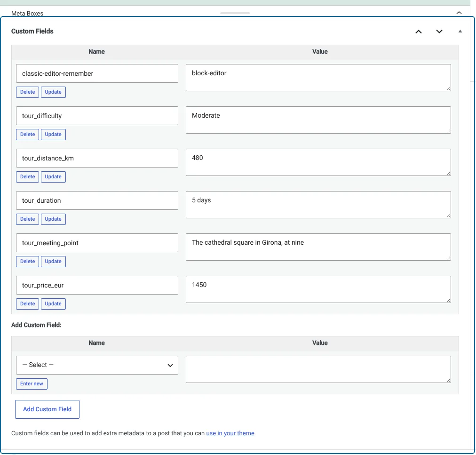476x455 pixels.
Task: Delete the classic-editor-remember field
Action: [28, 92]
